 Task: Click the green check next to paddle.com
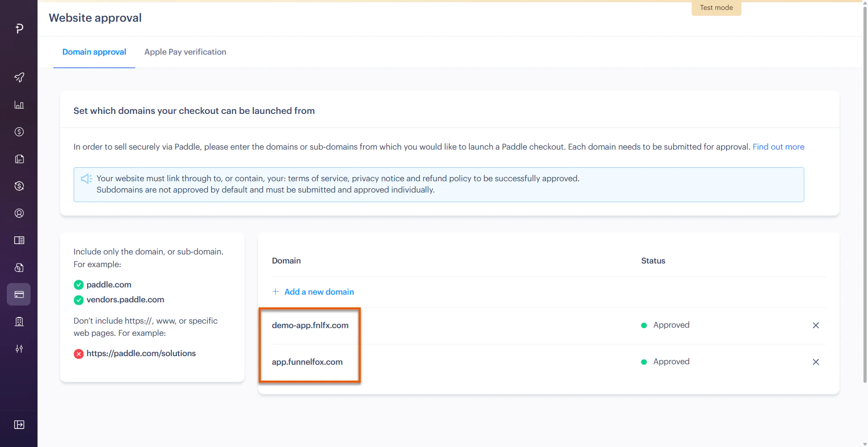tap(79, 285)
